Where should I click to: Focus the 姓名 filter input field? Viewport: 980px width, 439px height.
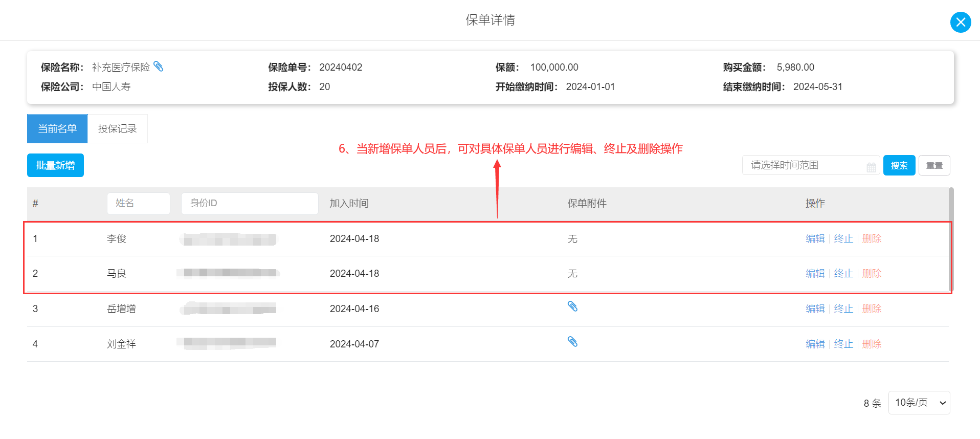tap(139, 203)
